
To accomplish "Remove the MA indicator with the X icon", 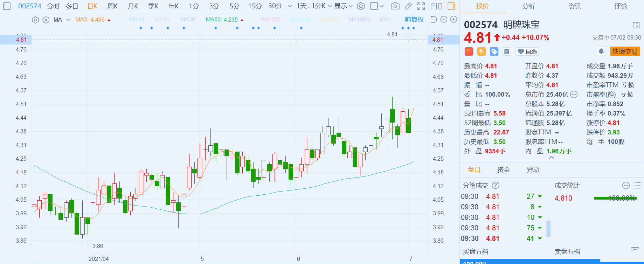I will pyautogui.click(x=46, y=20).
